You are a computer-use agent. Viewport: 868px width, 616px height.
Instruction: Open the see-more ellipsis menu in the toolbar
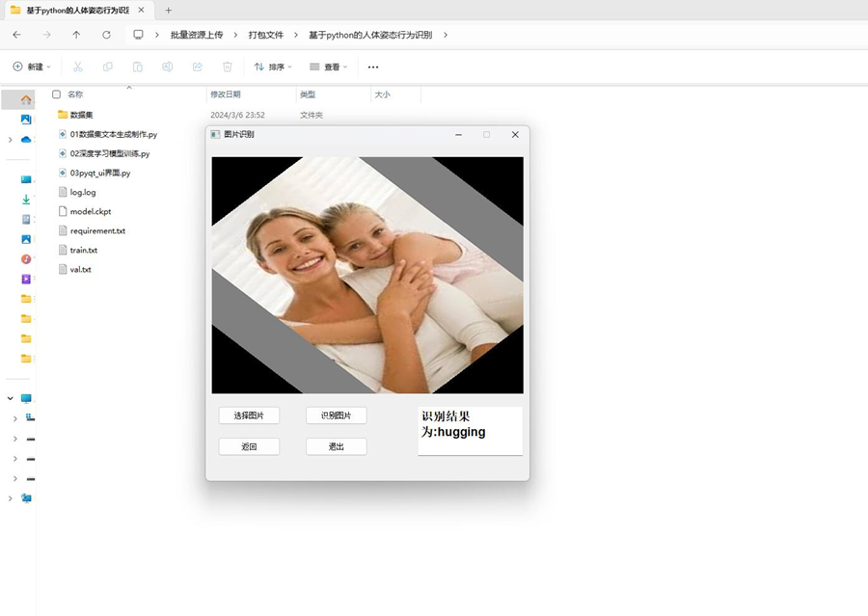click(x=372, y=67)
